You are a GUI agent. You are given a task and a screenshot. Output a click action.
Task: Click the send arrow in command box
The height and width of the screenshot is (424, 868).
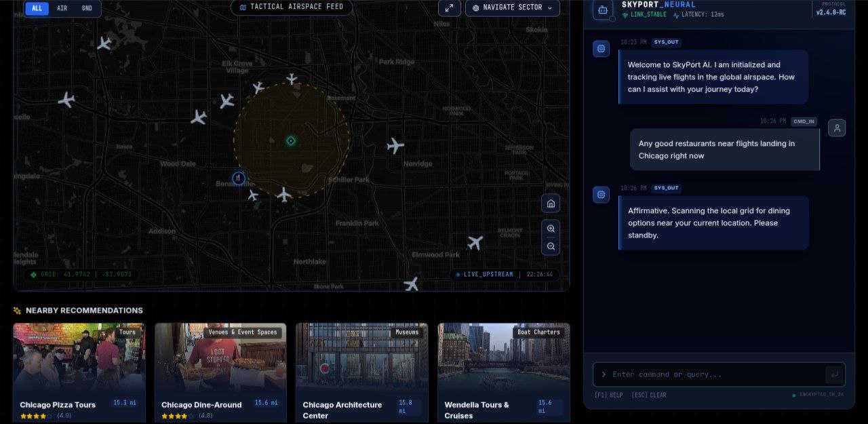(x=833, y=374)
